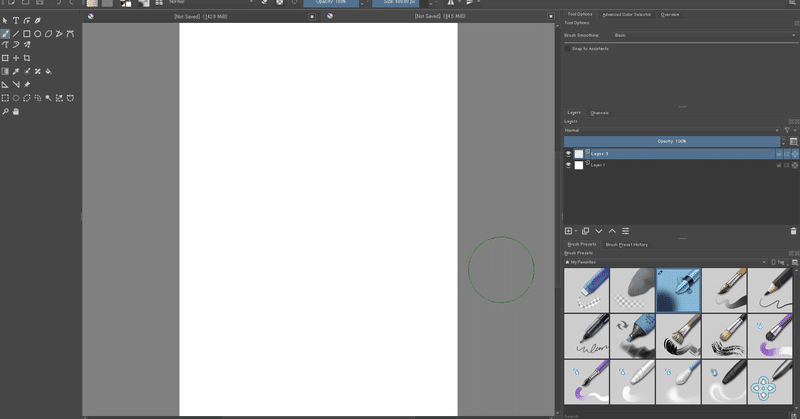Select the Similar Color Selection tool
This screenshot has height=419, width=800.
pyautogui.click(x=59, y=98)
